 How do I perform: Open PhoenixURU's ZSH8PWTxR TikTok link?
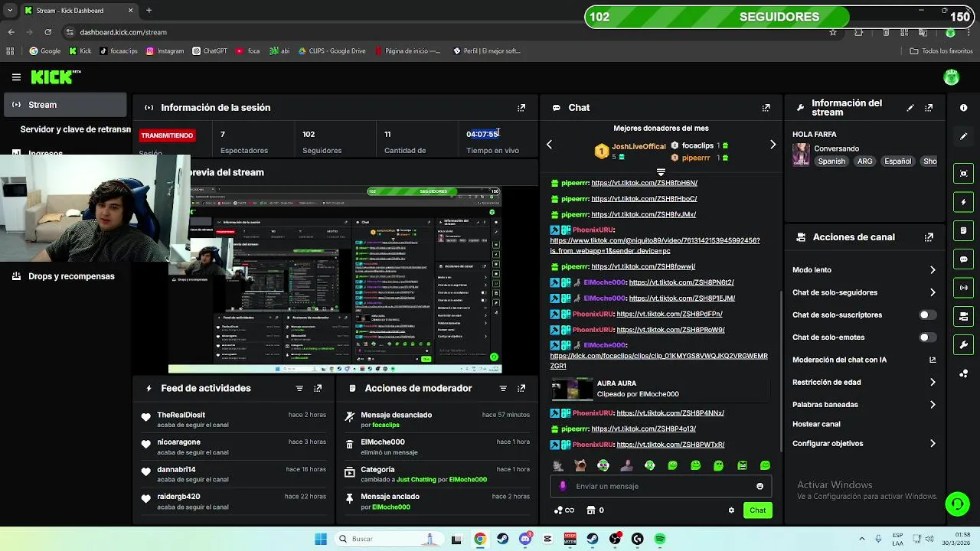(670, 445)
